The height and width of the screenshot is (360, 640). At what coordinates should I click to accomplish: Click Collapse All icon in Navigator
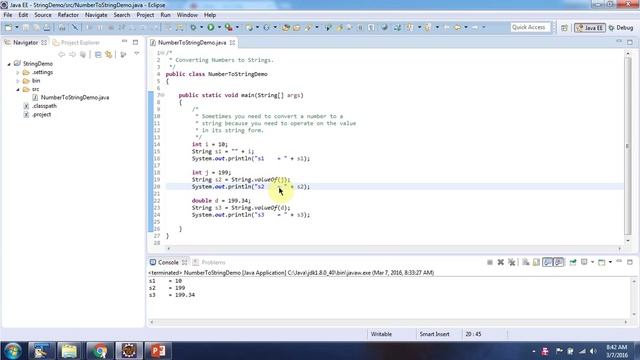click(x=98, y=54)
